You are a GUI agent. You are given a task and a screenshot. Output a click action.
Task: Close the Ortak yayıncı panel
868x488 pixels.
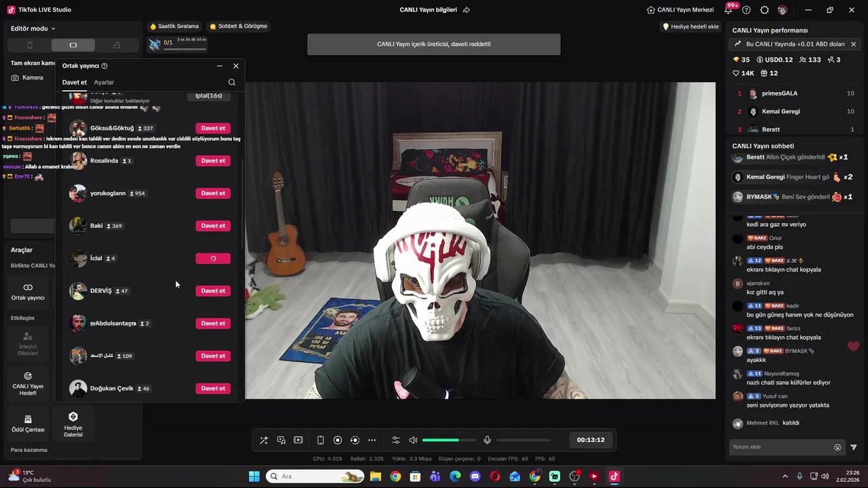tap(236, 66)
